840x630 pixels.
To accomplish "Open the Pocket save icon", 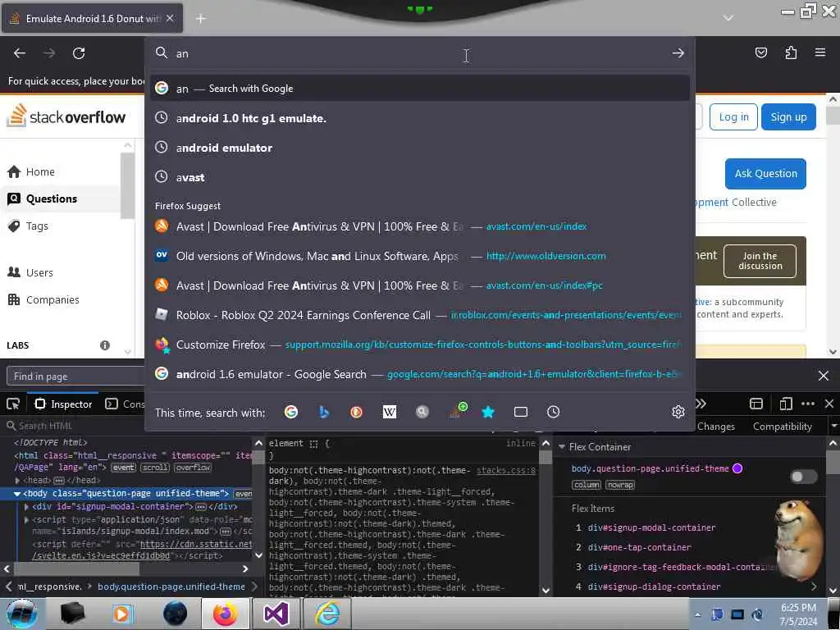I will tap(760, 52).
